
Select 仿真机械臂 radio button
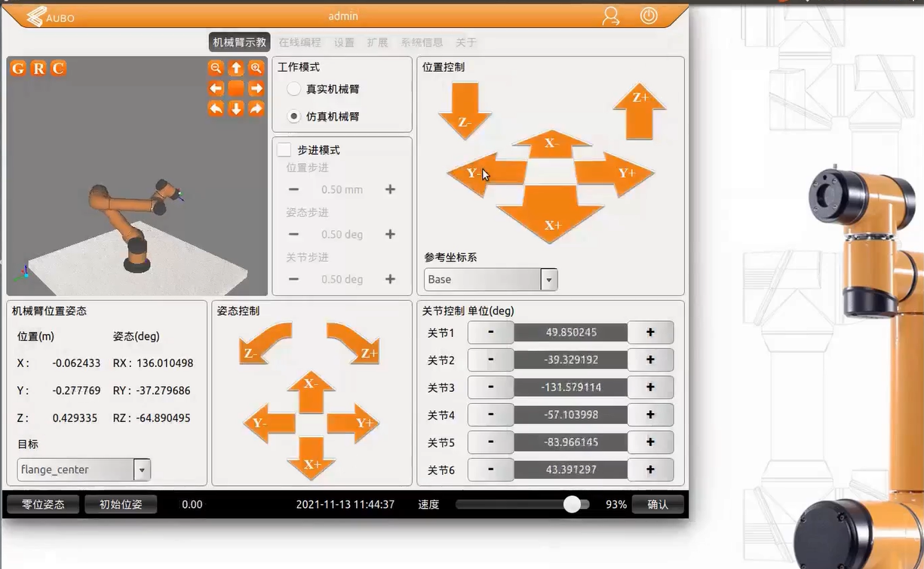pyautogui.click(x=294, y=117)
